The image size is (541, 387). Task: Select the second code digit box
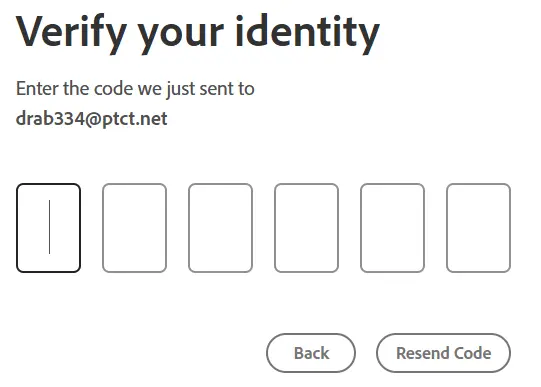(135, 228)
